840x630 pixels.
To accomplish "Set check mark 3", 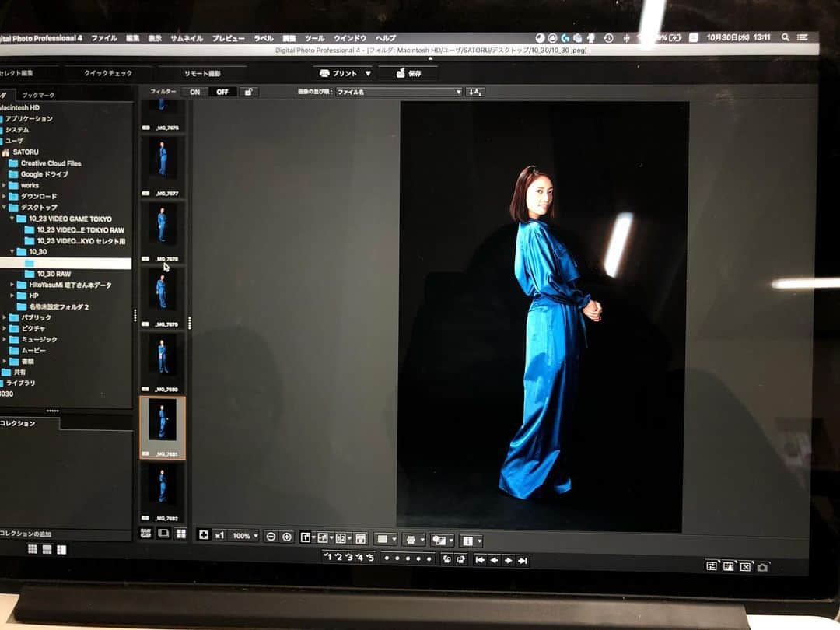I will [x=348, y=557].
